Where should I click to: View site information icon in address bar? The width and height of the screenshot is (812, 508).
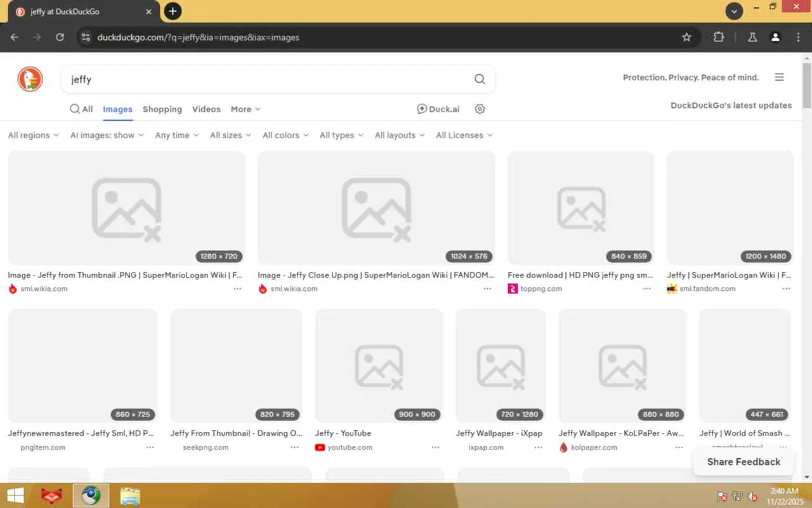pos(86,37)
